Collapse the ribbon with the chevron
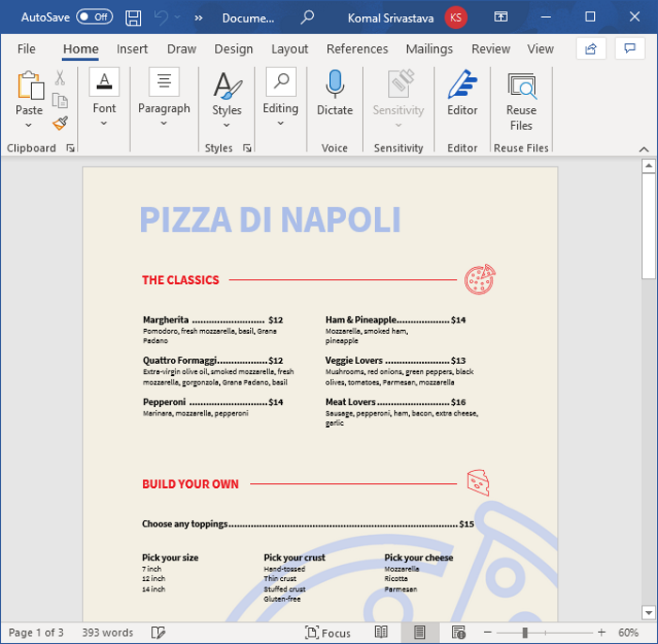 tap(644, 149)
